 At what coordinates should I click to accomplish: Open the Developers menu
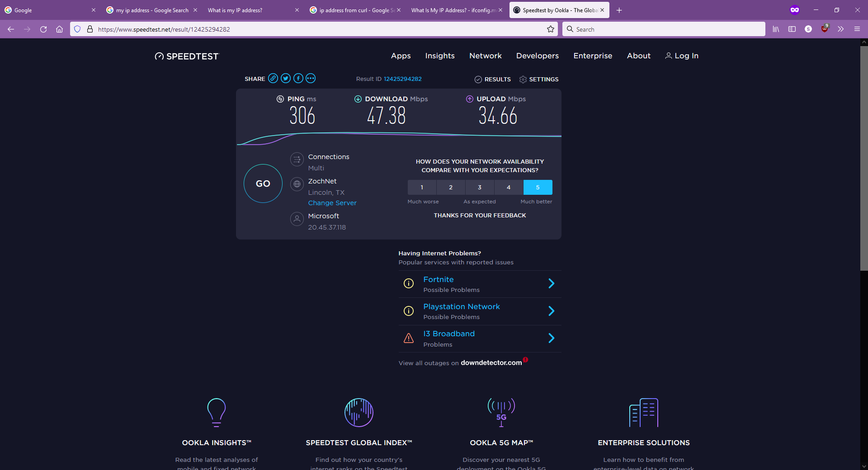538,56
